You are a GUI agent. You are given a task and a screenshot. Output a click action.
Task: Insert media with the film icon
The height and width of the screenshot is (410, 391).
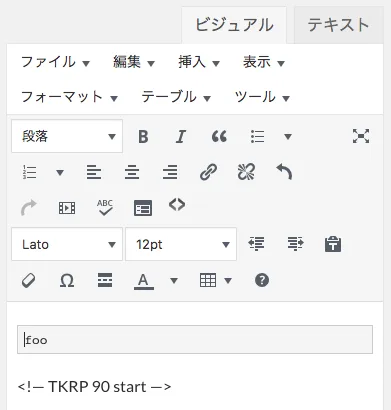tap(67, 208)
